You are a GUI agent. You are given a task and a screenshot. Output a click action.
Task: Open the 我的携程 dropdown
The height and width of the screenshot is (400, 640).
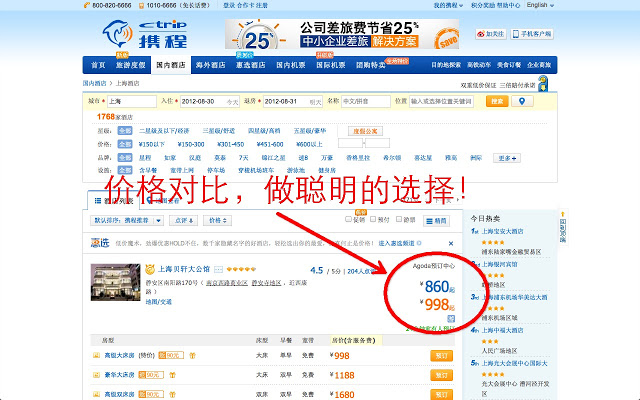[x=448, y=5]
